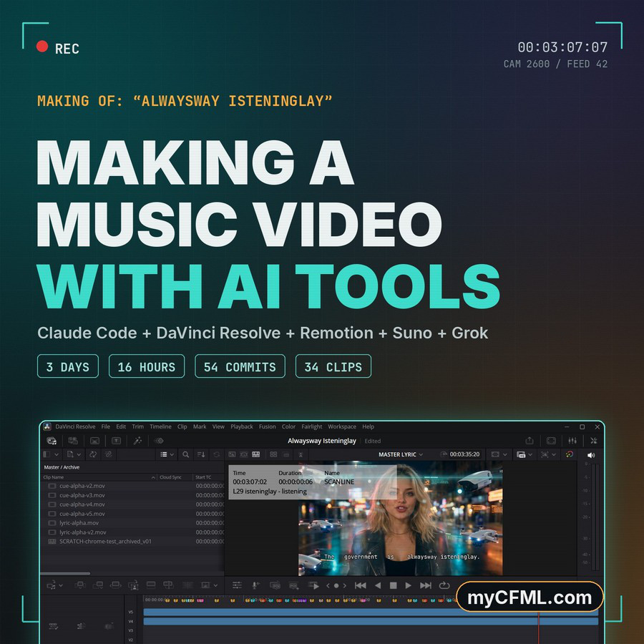Click the media pool search magnifier
The height and width of the screenshot is (644, 644).
tap(185, 454)
